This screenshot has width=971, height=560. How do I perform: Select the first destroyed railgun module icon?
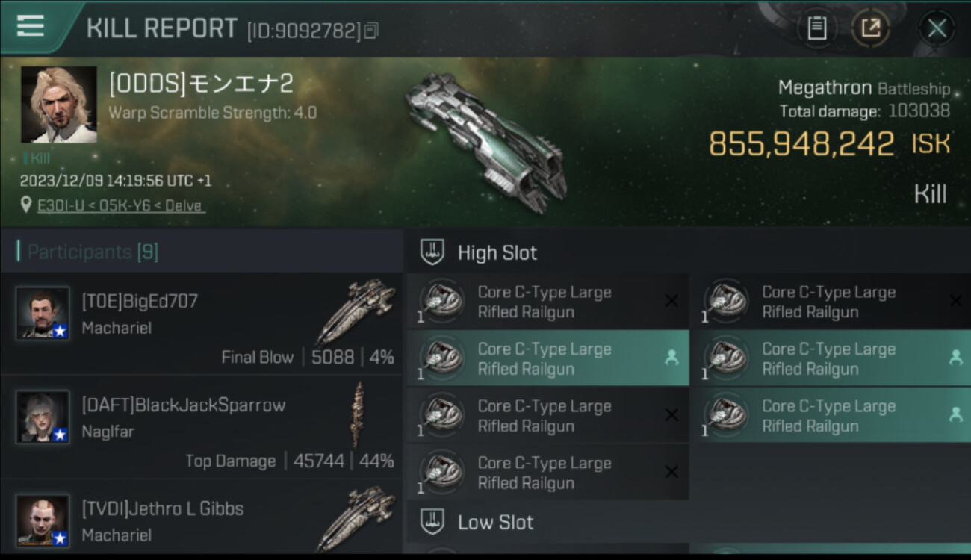[x=441, y=301]
